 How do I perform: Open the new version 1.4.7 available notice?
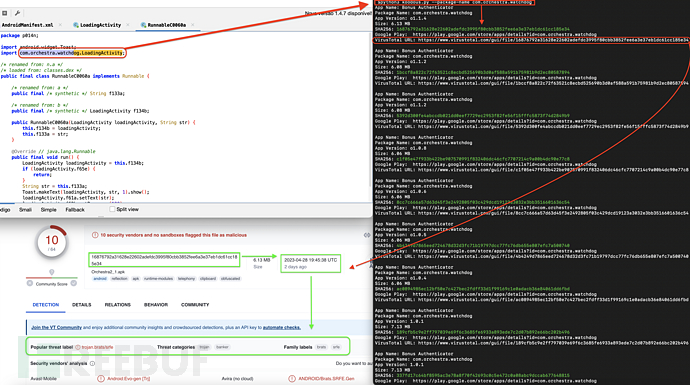[338, 13]
